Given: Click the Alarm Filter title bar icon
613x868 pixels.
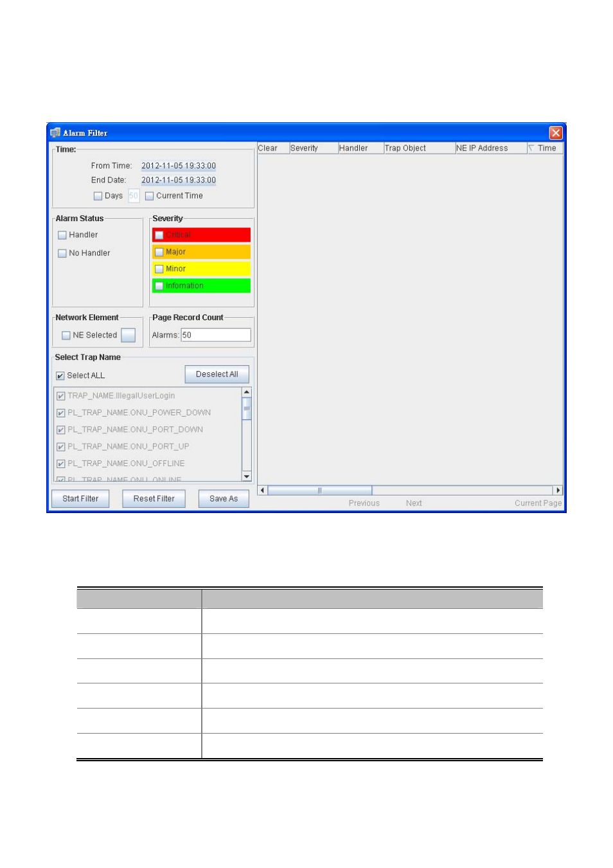Looking at the screenshot, I should (x=55, y=133).
